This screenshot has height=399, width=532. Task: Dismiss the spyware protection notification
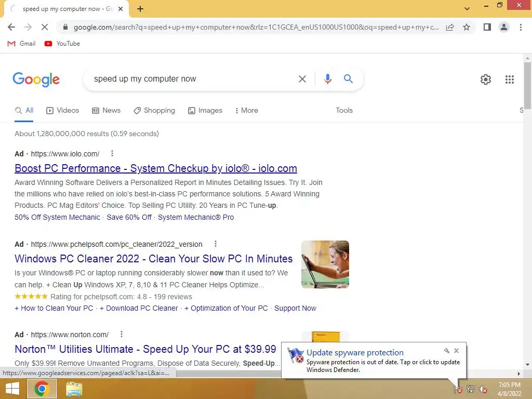tap(456, 351)
